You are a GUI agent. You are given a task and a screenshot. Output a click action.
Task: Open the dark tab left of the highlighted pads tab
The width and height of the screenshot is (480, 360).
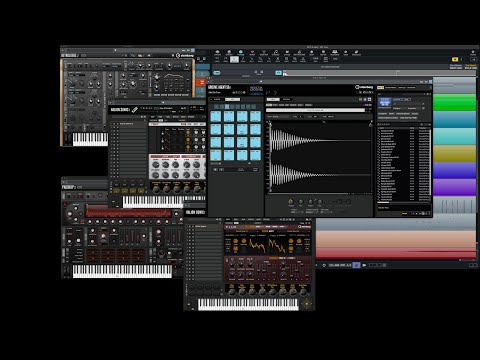tap(217, 99)
